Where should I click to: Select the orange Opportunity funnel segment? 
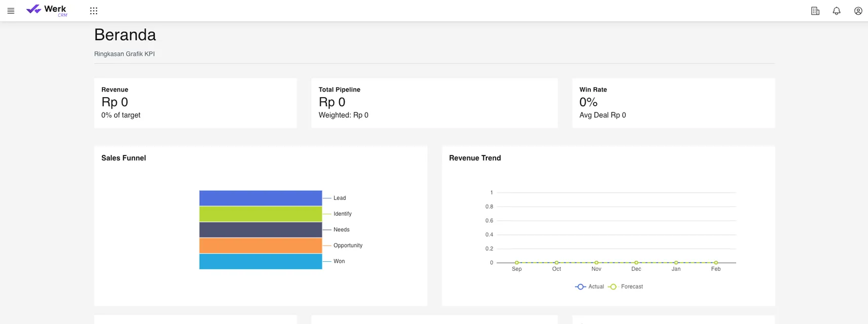261,246
